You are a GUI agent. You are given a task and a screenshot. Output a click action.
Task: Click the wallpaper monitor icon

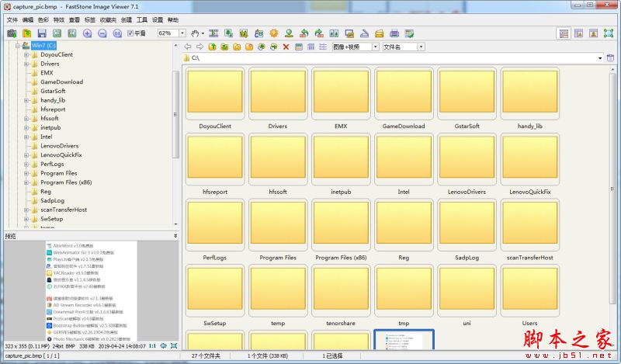[349, 33]
